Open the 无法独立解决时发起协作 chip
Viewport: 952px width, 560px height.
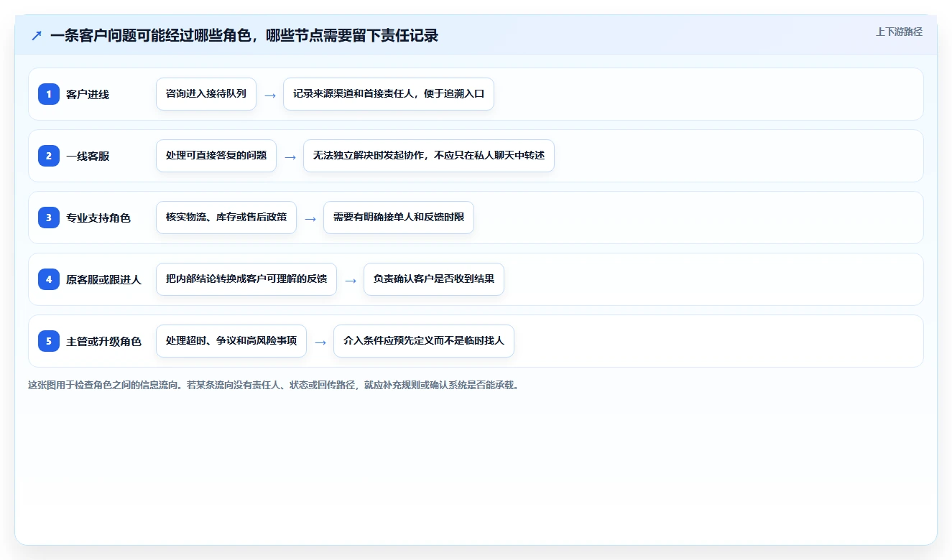click(429, 156)
